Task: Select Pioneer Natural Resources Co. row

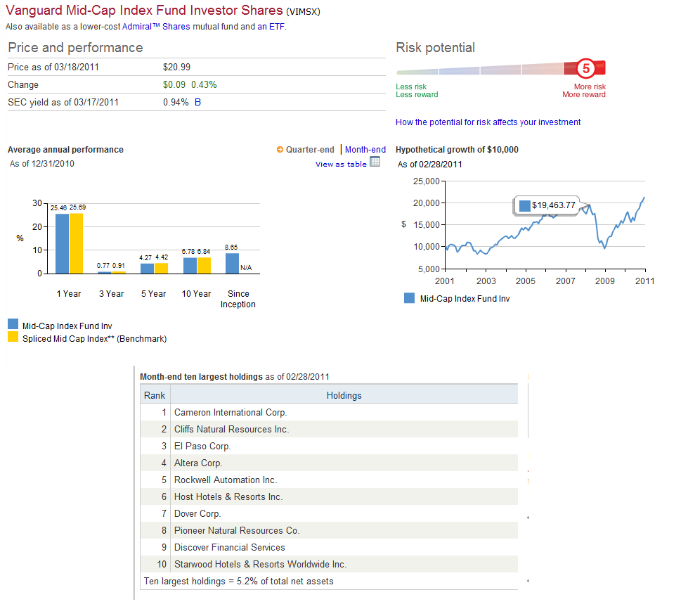Action: (x=329, y=530)
